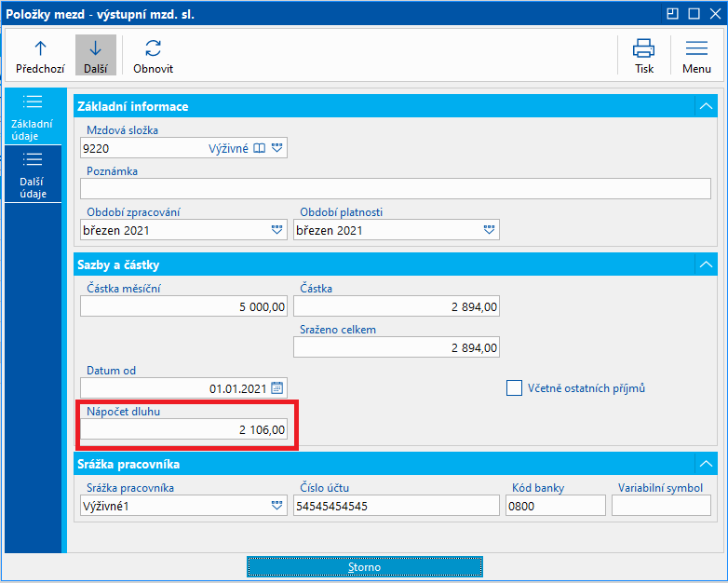Image resolution: width=728 pixels, height=583 pixels.
Task: Click the Částka měsíční field
Action: tap(183, 306)
